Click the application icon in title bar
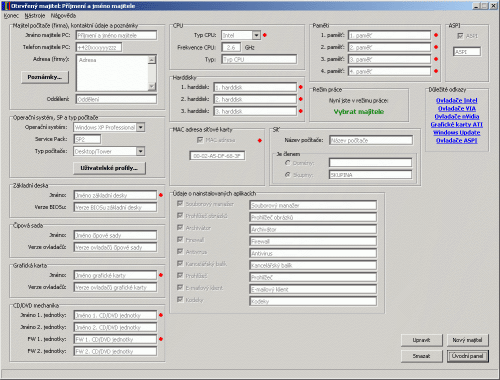The image size is (500, 380). (x=6, y=6)
